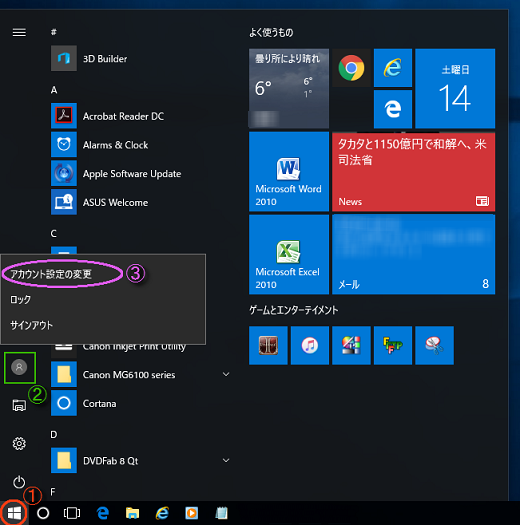The image size is (520, 525).
Task: Open the Microsoft Word 2010 tile
Action: [x=289, y=171]
